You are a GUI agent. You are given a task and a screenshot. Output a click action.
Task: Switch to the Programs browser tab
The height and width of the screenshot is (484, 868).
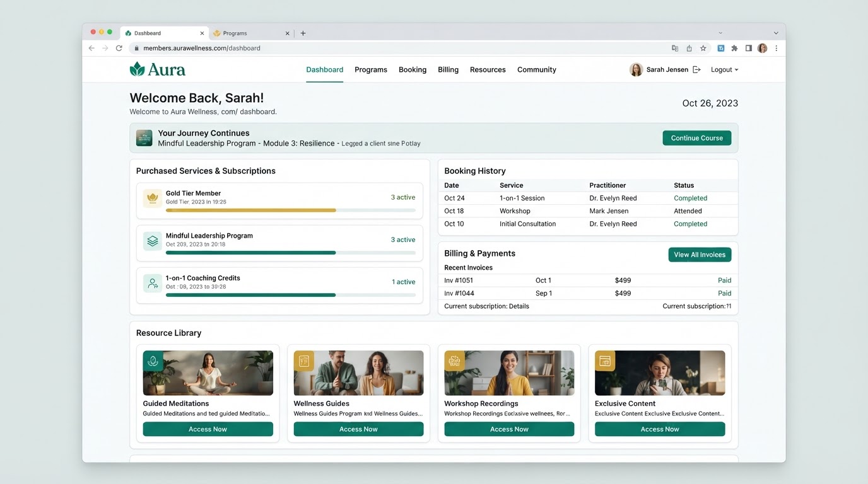(x=251, y=33)
